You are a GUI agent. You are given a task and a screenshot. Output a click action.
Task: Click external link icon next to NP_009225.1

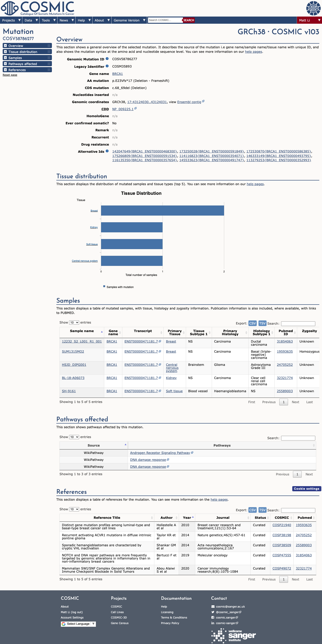tap(136, 108)
